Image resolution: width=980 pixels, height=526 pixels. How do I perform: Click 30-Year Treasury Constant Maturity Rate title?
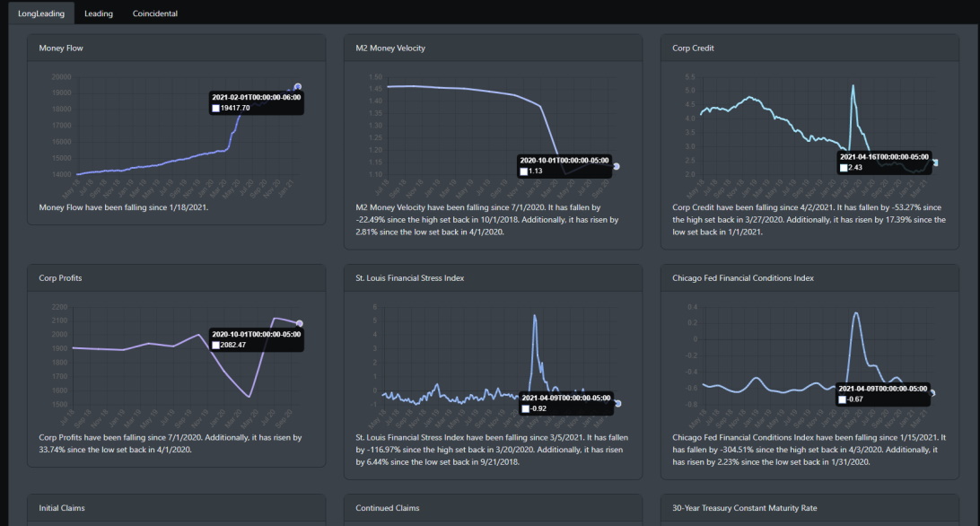coord(744,508)
